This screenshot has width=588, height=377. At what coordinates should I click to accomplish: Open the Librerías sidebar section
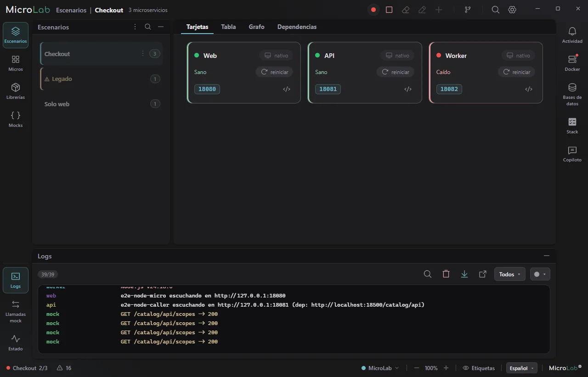click(x=16, y=91)
